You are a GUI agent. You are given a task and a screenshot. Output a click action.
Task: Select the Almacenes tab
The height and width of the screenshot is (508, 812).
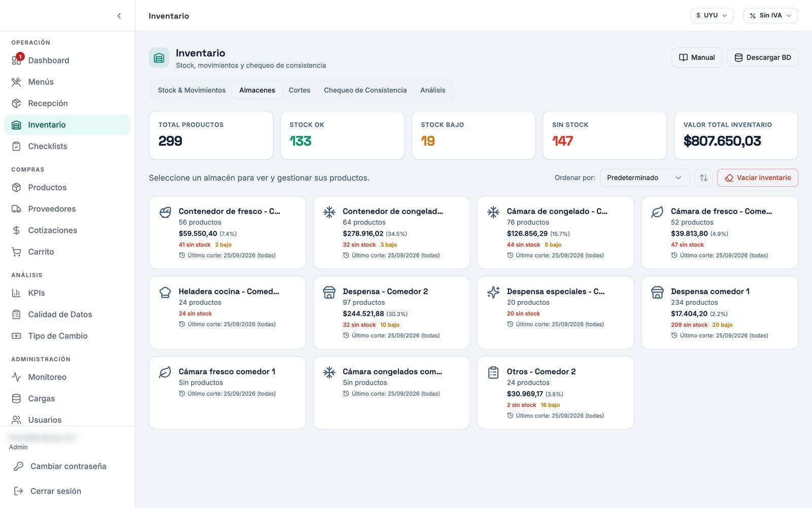click(257, 90)
